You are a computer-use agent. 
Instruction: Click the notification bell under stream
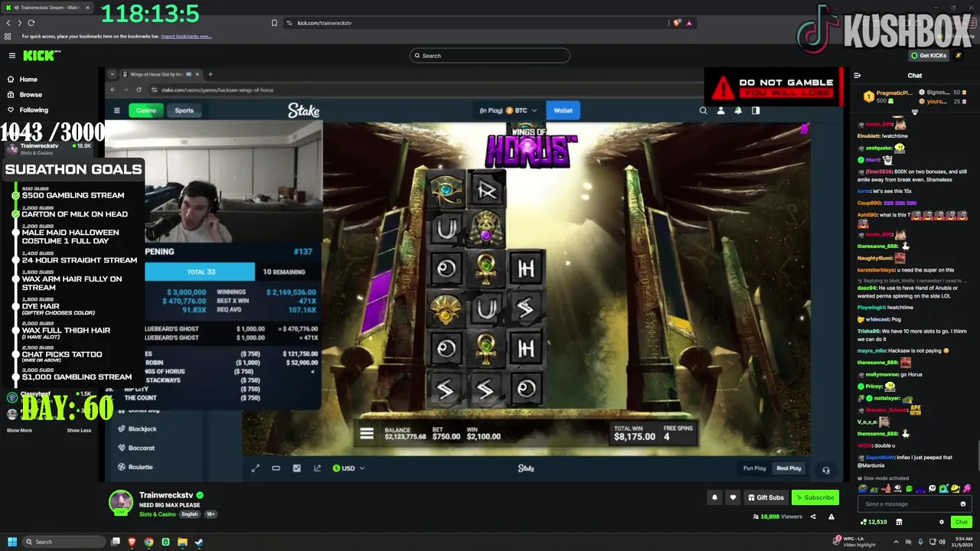coord(714,497)
